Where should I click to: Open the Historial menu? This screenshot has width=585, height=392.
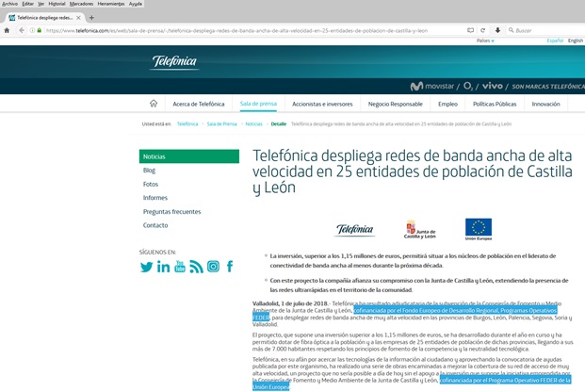[x=57, y=4]
